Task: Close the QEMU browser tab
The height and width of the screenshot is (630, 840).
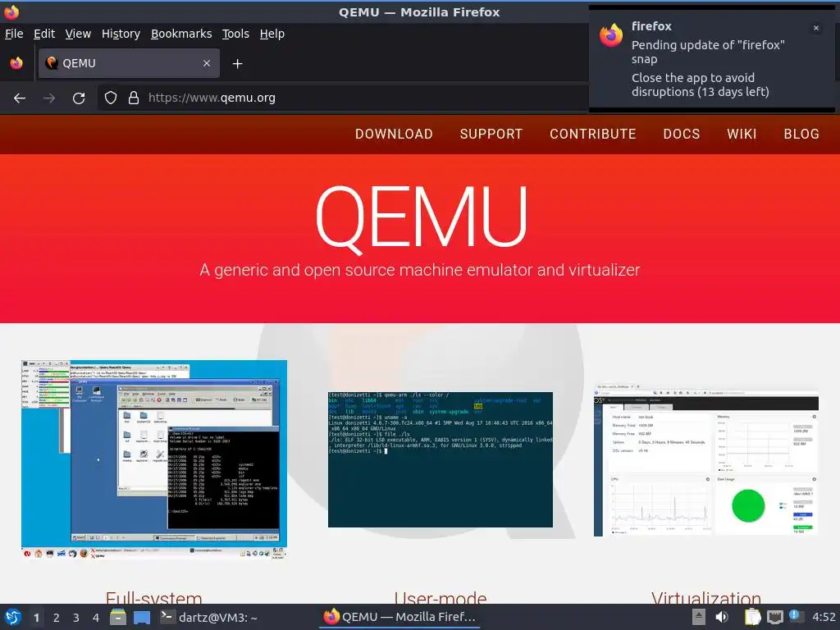Action: [x=207, y=63]
